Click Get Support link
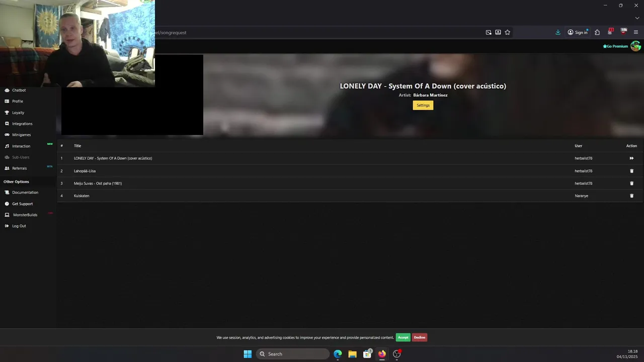This screenshot has height=362, width=644. (x=22, y=204)
